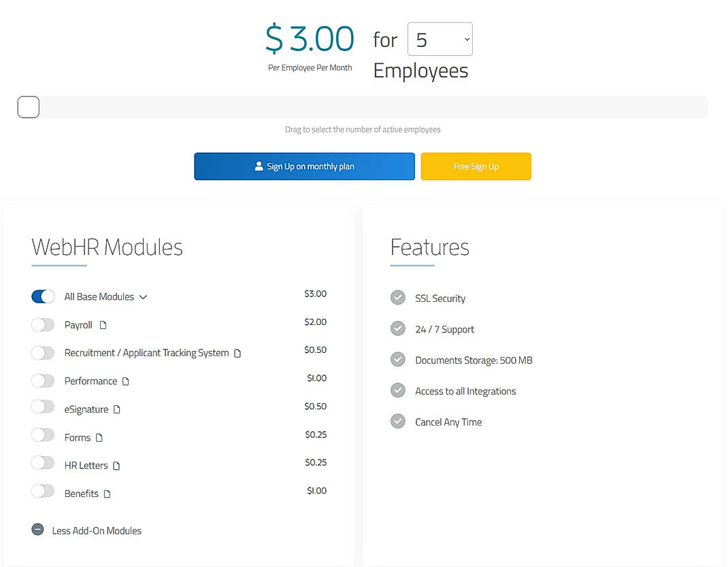Screen dimensions: 728x567
Task: Open the Payroll document icon
Action: [103, 325]
